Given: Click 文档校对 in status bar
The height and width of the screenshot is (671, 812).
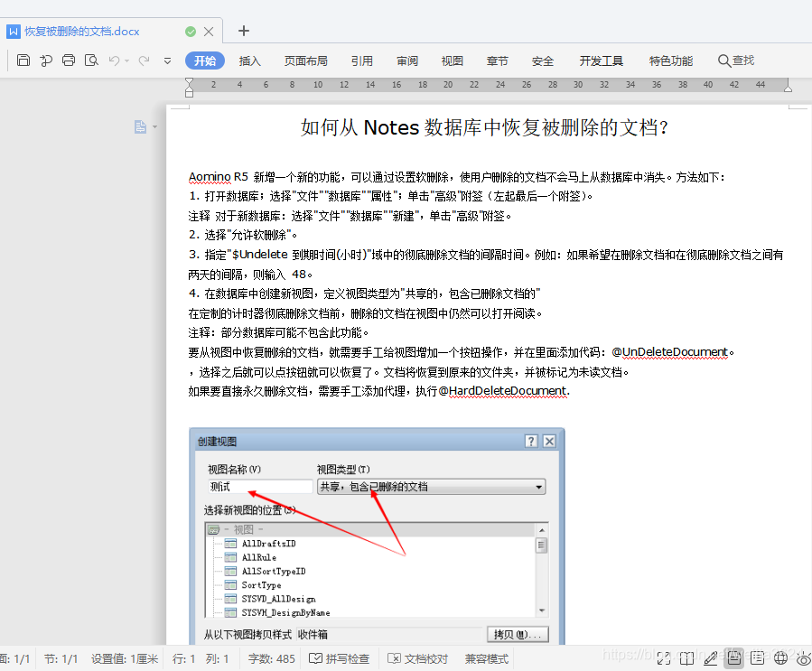Looking at the screenshot, I should click(x=418, y=658).
